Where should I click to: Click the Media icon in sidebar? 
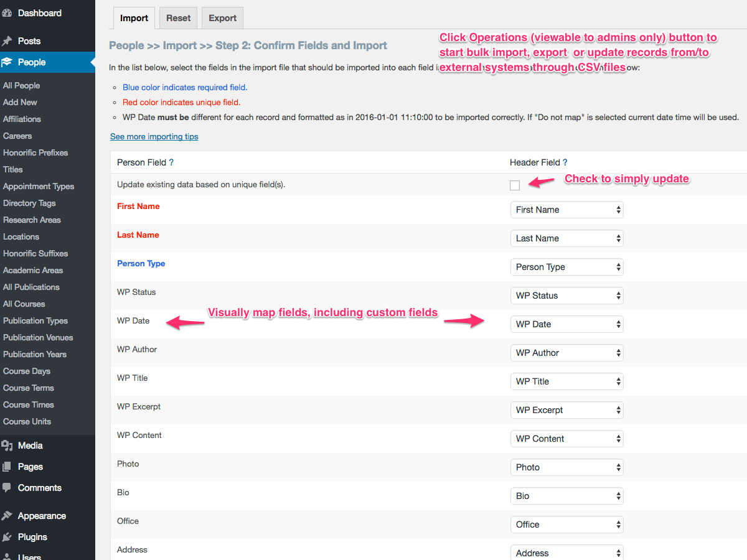7,446
